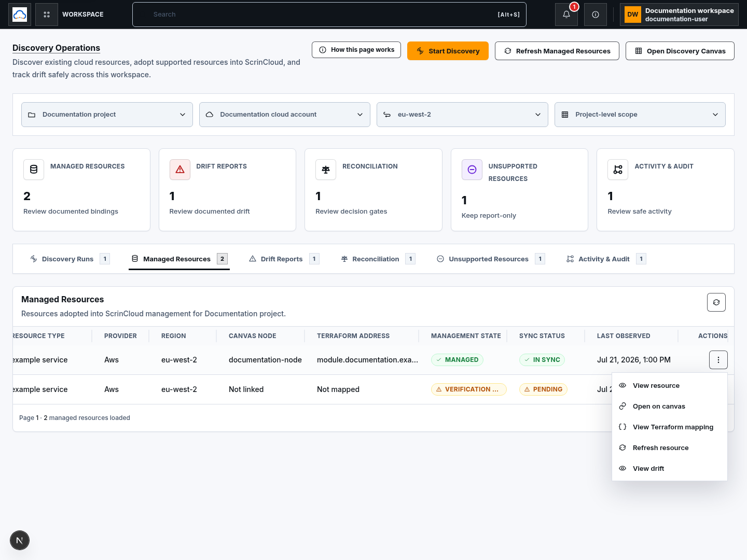Choose View resource from the menu

coord(670,385)
